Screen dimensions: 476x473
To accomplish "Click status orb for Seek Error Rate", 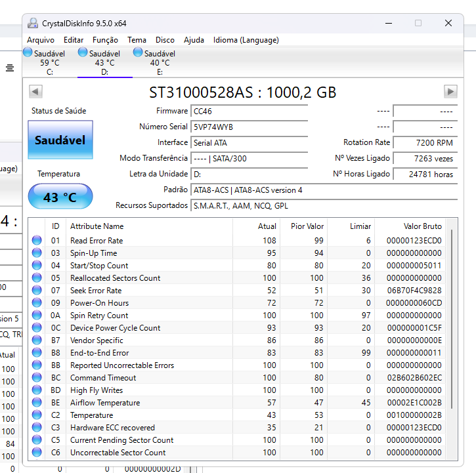I will pyautogui.click(x=37, y=290).
